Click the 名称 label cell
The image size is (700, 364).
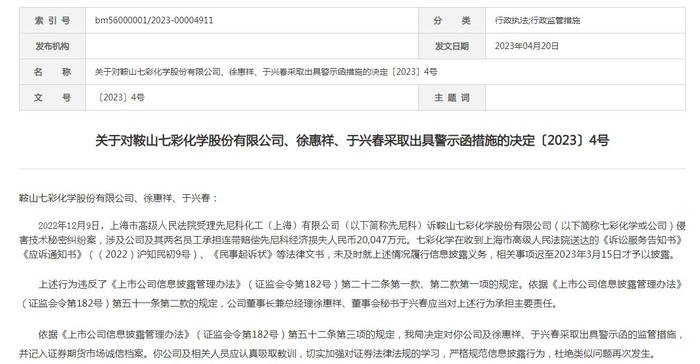click(52, 72)
